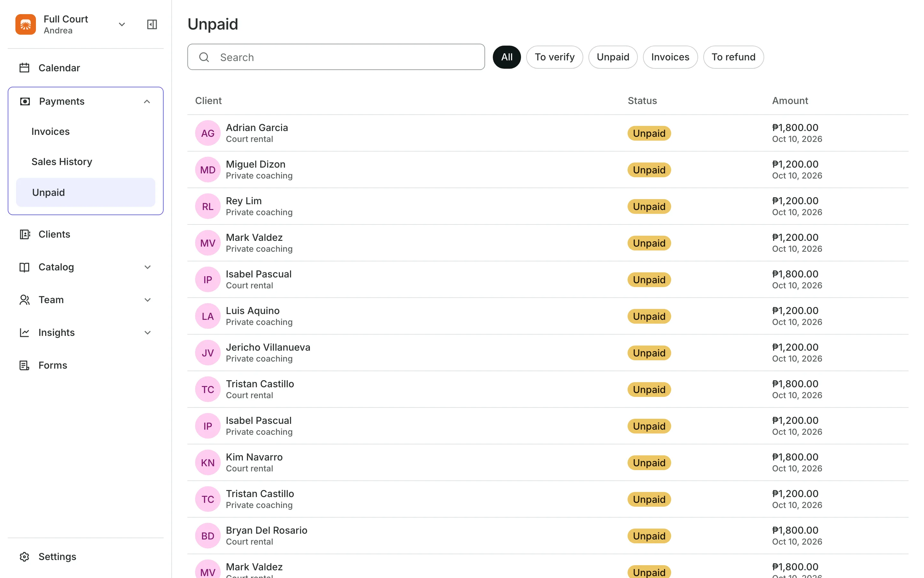Click Bryan Del Rosario's name in the list
This screenshot has height=578, width=924.
pyautogui.click(x=267, y=530)
